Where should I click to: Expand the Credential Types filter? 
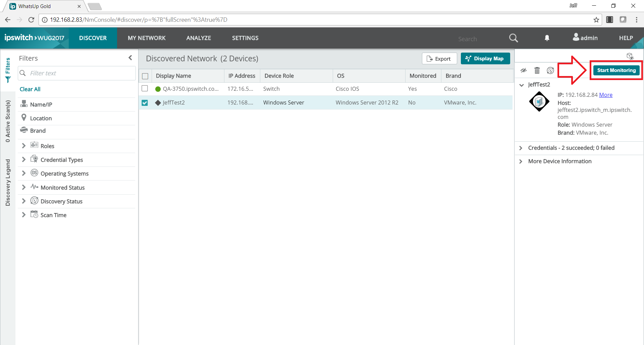[24, 159]
